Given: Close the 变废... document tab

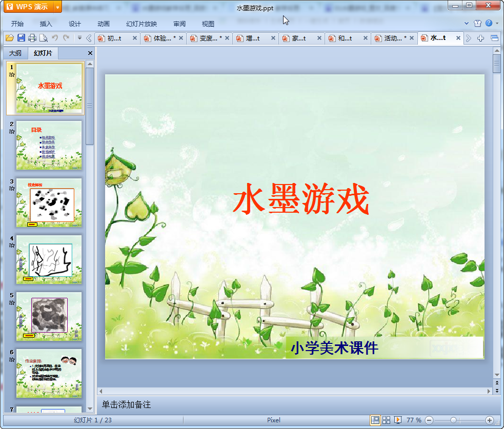Looking at the screenshot, I should pos(227,38).
